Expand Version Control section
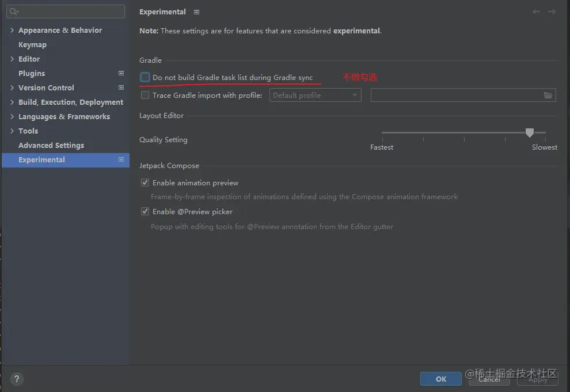 [x=12, y=87]
